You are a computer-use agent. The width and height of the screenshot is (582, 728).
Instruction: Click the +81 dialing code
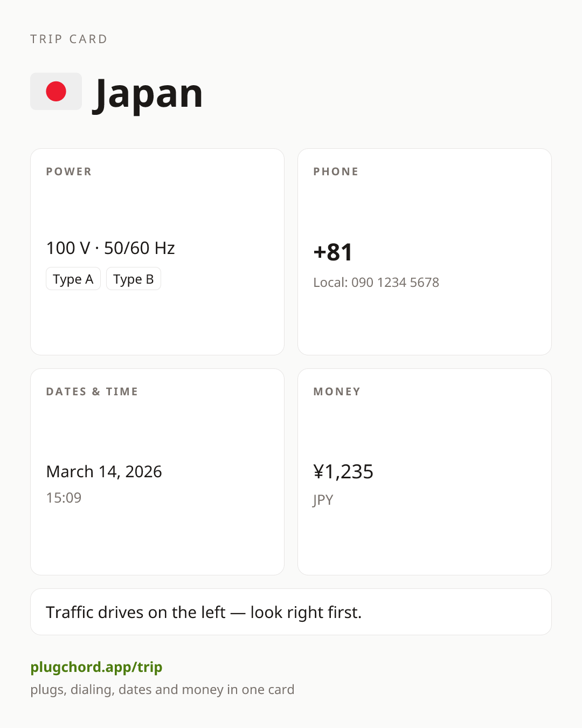point(333,252)
